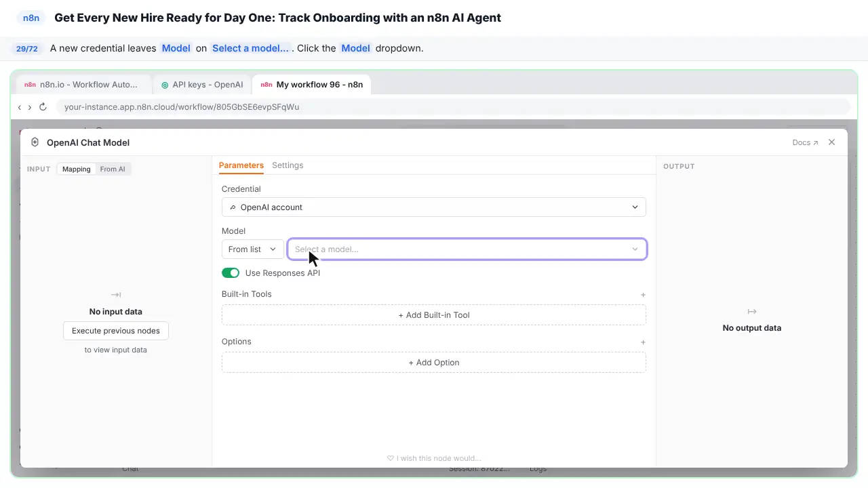The width and height of the screenshot is (868, 488).
Task: Open the API keys - OpenAI browser tab
Action: 202,85
